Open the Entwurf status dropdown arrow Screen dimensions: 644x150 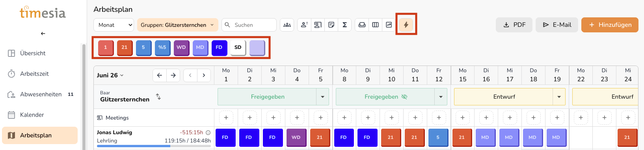(x=559, y=97)
